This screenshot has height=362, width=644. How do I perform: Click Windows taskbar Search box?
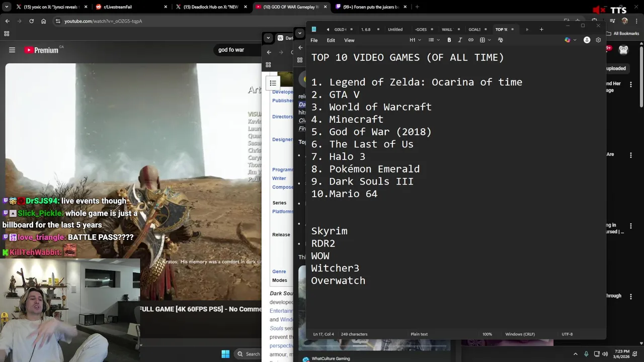(249, 353)
